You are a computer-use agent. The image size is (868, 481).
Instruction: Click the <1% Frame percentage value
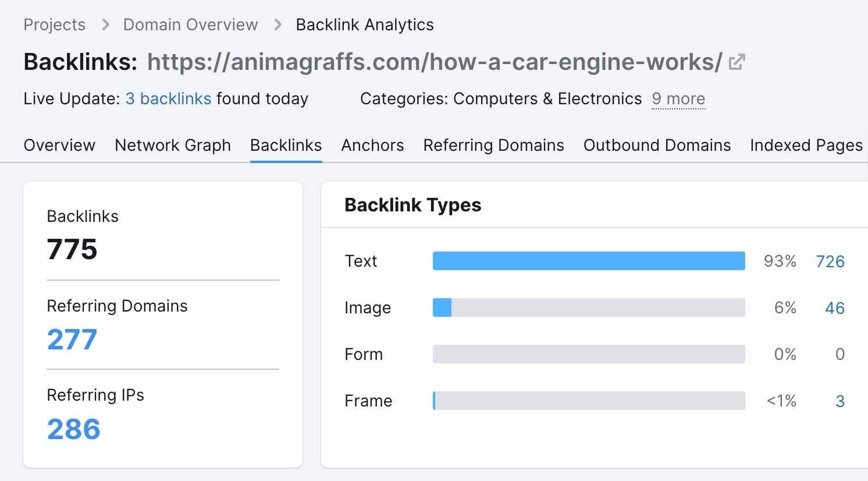[781, 401]
